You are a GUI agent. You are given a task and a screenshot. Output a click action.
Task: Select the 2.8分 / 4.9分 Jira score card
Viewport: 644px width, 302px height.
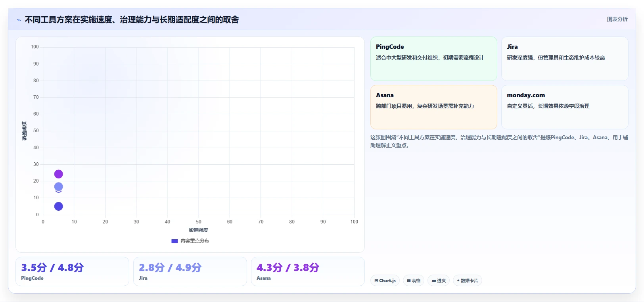click(x=190, y=271)
